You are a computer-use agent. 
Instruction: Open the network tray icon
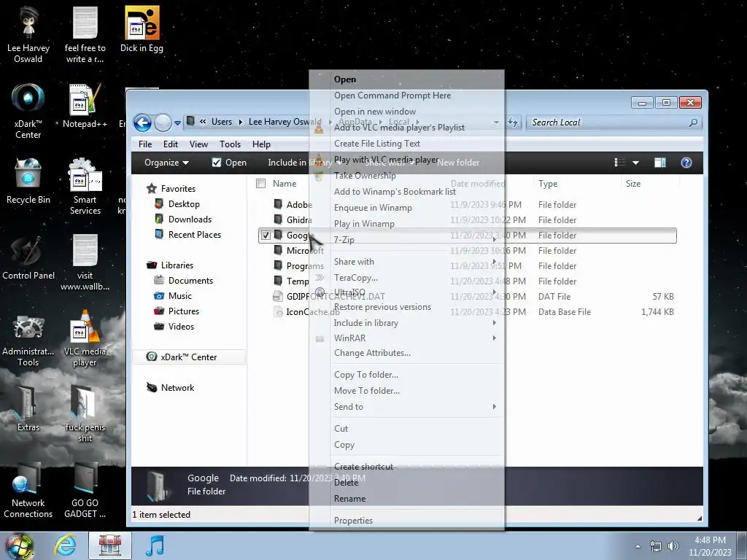coord(656,546)
